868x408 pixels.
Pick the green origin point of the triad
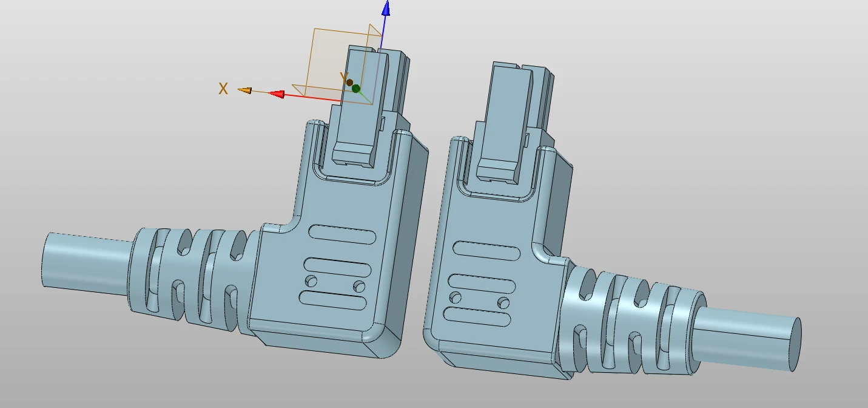click(x=356, y=89)
